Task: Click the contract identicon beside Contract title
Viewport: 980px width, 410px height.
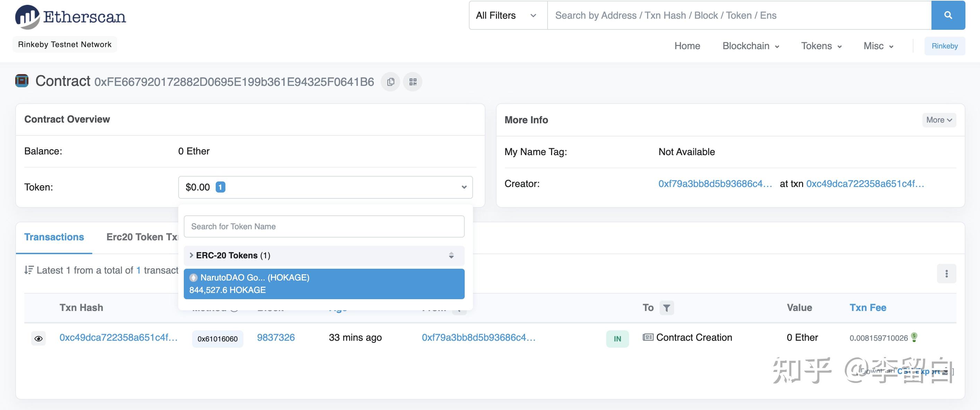Action: click(x=22, y=81)
